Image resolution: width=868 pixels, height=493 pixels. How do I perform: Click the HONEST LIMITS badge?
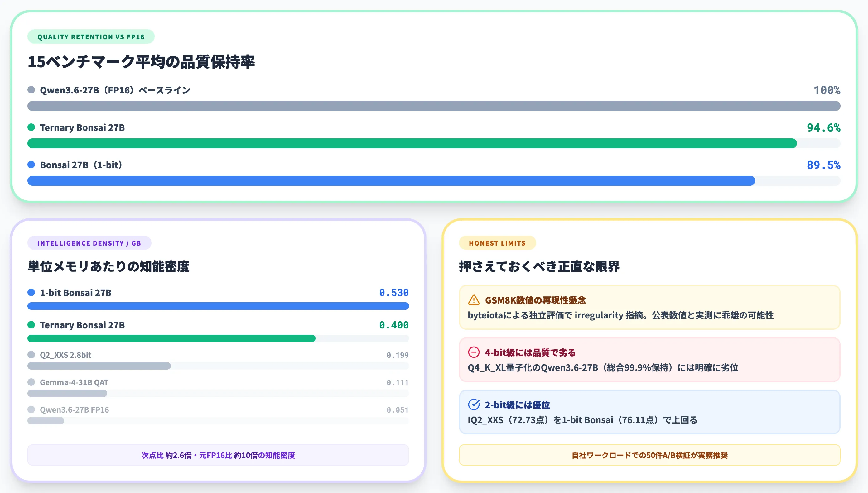tap(497, 243)
